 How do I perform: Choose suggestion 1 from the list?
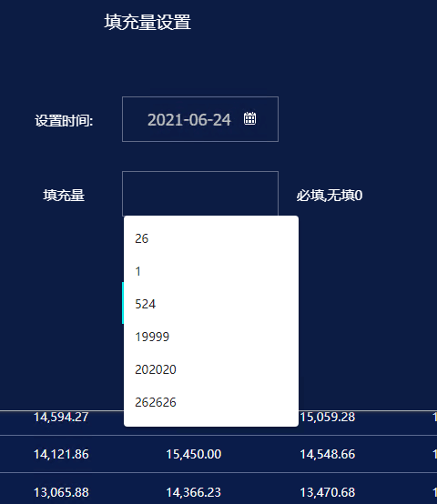[x=211, y=272]
